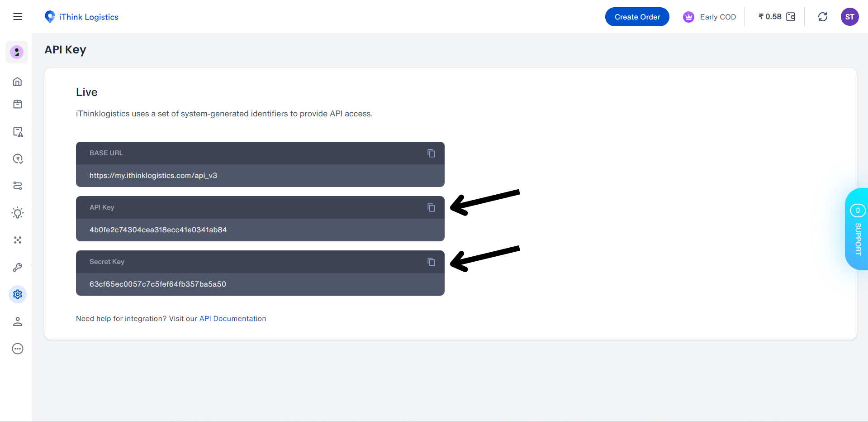The height and width of the screenshot is (422, 868).
Task: Expand the more options sidebar icon
Action: pyautogui.click(x=18, y=349)
